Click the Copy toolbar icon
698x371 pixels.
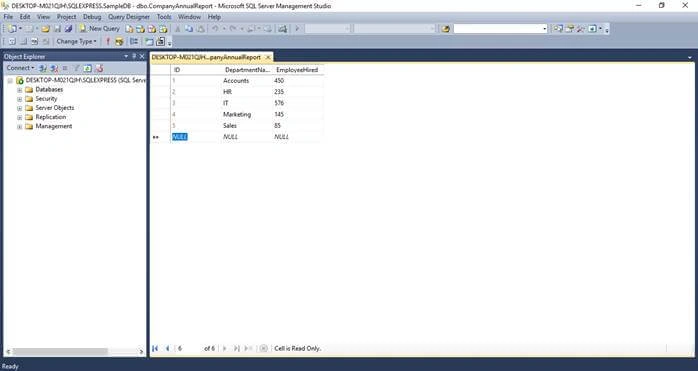pyautogui.click(x=189, y=29)
